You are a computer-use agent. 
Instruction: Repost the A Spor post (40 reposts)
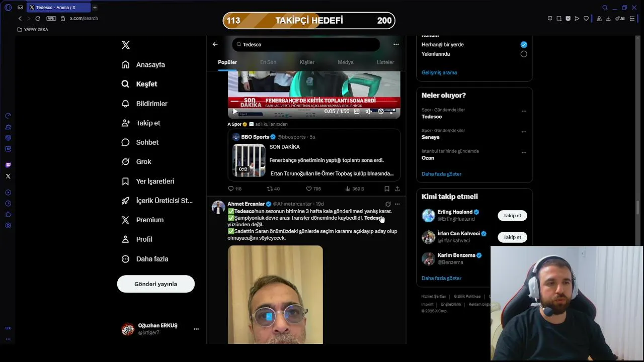tap(273, 189)
